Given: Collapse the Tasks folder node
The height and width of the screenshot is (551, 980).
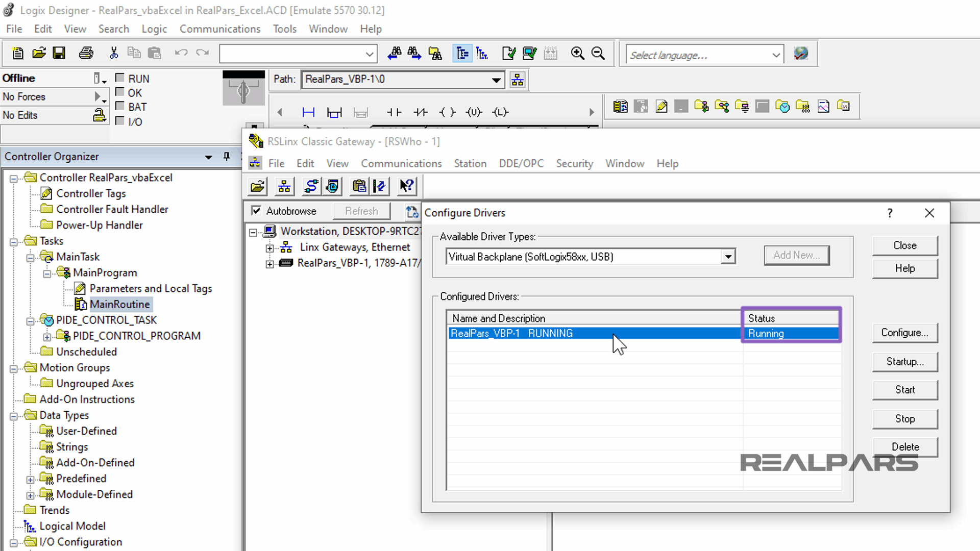Looking at the screenshot, I should point(14,242).
